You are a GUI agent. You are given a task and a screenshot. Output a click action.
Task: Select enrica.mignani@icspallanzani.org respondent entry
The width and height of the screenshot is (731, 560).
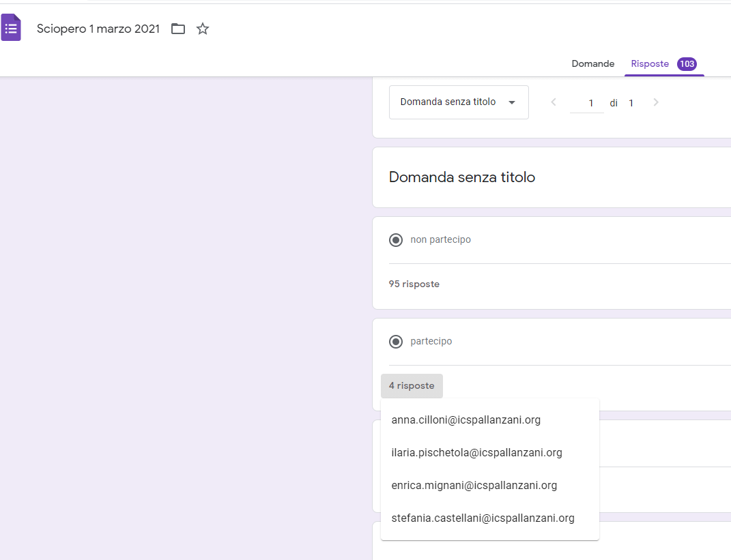click(x=474, y=486)
